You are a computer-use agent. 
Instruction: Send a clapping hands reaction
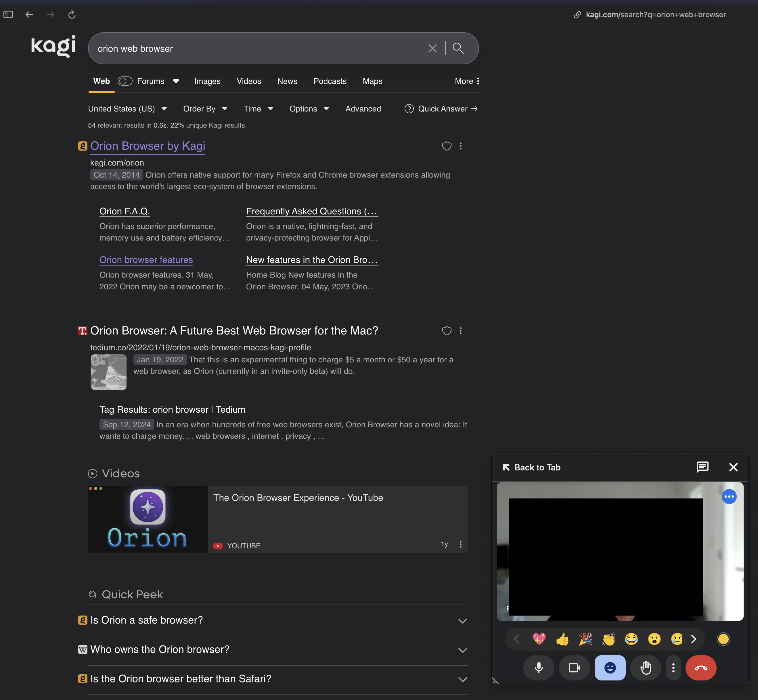point(608,639)
